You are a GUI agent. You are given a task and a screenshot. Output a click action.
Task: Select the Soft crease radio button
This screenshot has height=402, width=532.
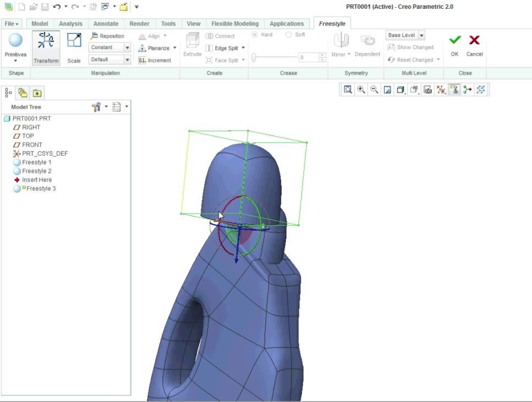click(x=289, y=35)
